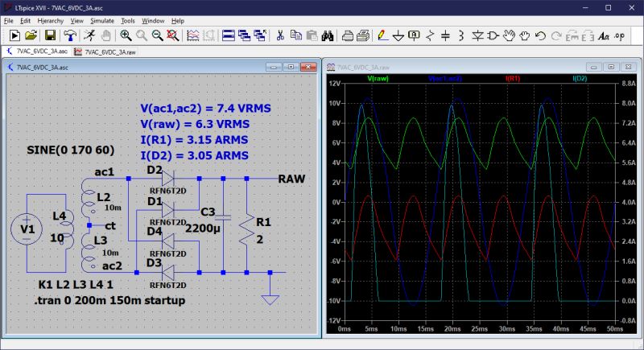Click the I(R1) = 3.15 ARMS comment

(194, 139)
